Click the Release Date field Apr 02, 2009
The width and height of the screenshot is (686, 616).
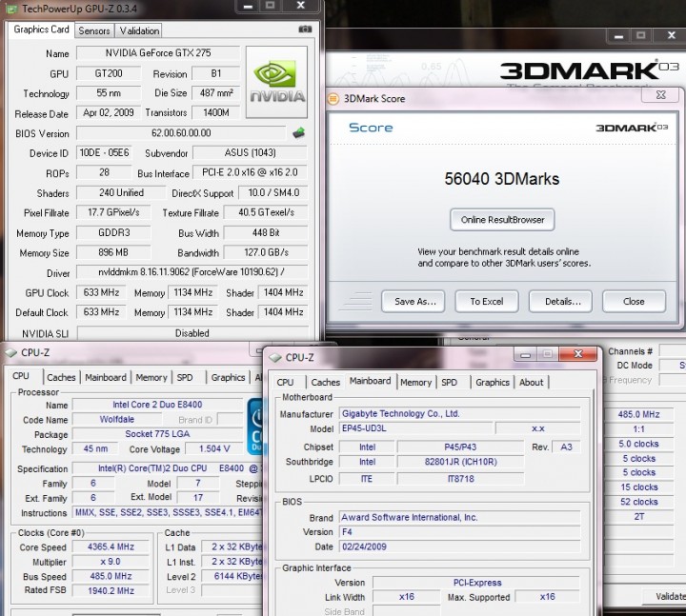pos(108,112)
